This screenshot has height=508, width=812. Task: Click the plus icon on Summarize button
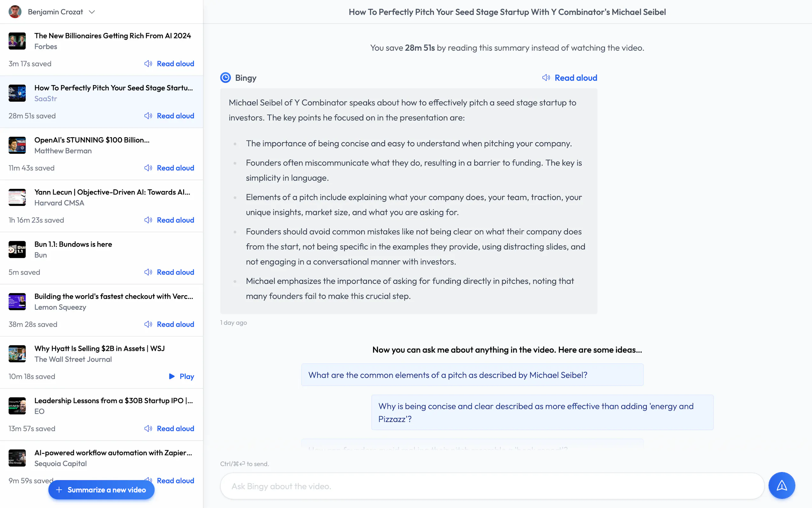point(59,490)
